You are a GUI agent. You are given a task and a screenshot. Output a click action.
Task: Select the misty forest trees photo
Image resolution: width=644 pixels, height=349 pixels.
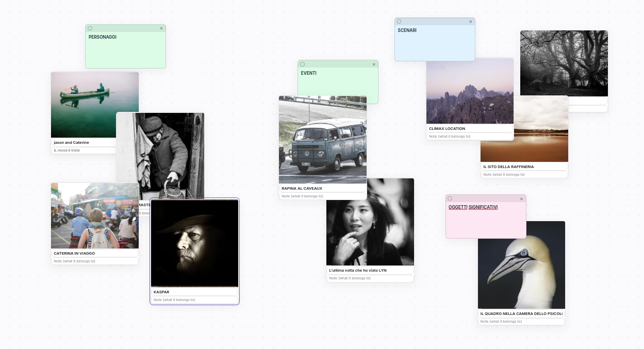[564, 63]
